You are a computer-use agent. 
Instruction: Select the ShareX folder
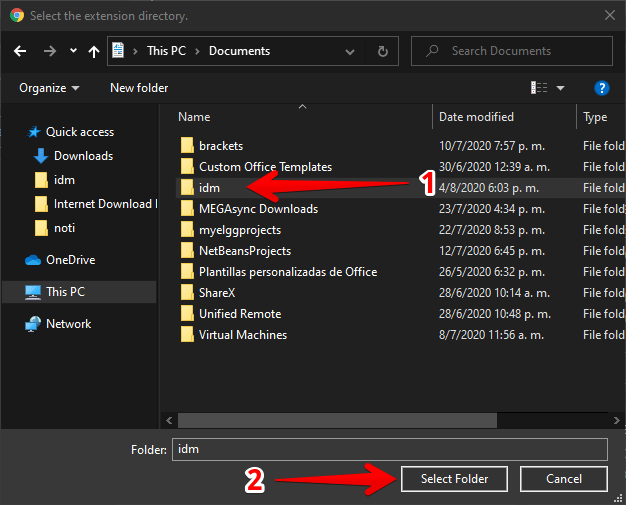click(217, 293)
